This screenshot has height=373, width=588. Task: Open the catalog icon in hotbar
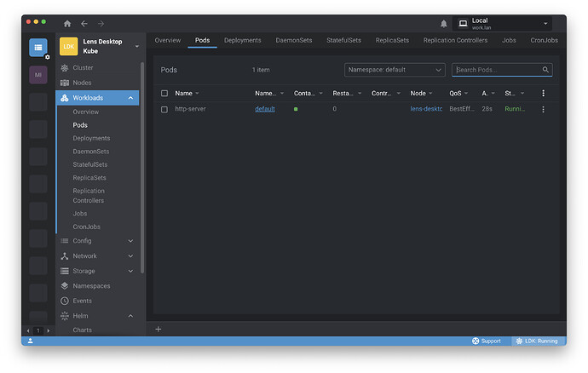tap(38, 48)
